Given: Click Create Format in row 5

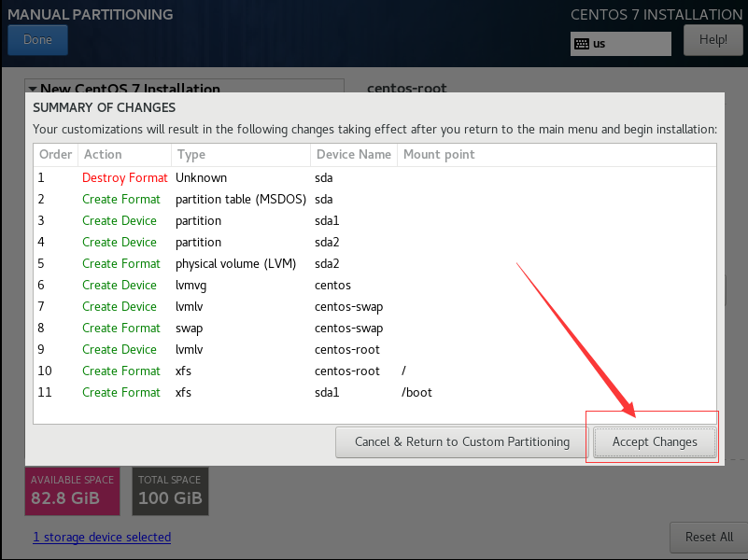Looking at the screenshot, I should [x=121, y=263].
